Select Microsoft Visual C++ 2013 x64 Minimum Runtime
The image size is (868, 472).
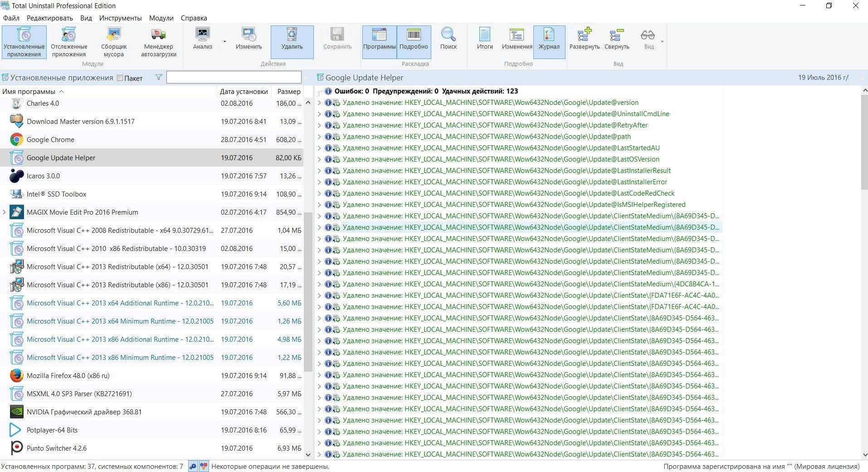[x=151, y=321]
